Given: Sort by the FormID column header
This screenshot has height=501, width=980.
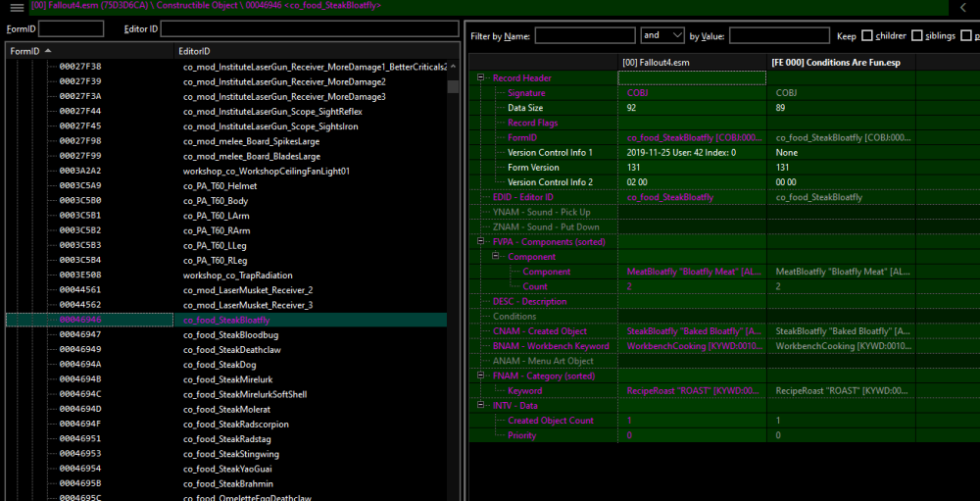Looking at the screenshot, I should 89,51.
